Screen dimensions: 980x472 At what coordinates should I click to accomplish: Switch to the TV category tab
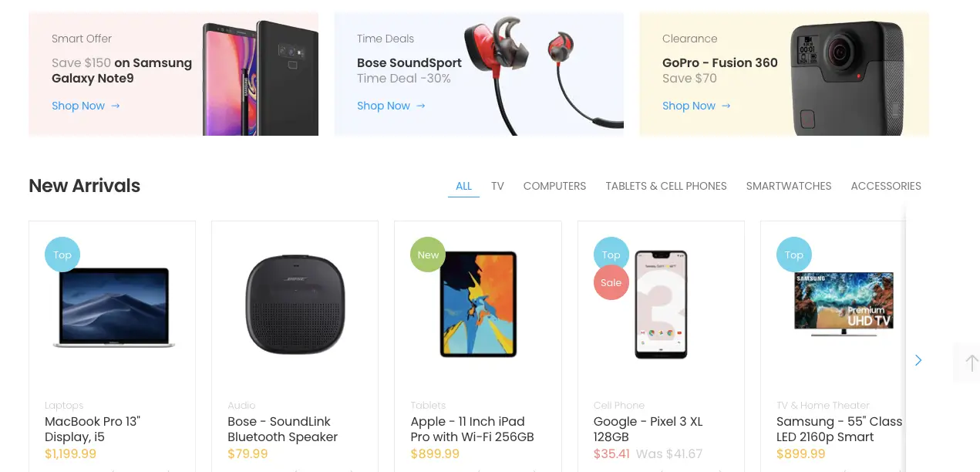497,186
